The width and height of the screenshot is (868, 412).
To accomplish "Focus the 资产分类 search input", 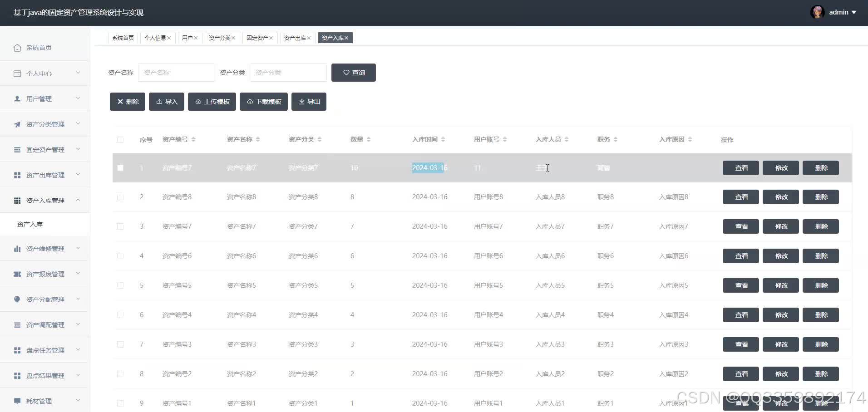I will pyautogui.click(x=288, y=73).
